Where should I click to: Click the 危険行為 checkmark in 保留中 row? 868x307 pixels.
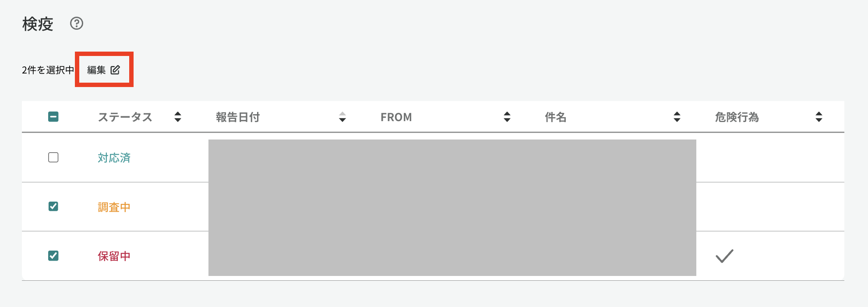click(724, 256)
